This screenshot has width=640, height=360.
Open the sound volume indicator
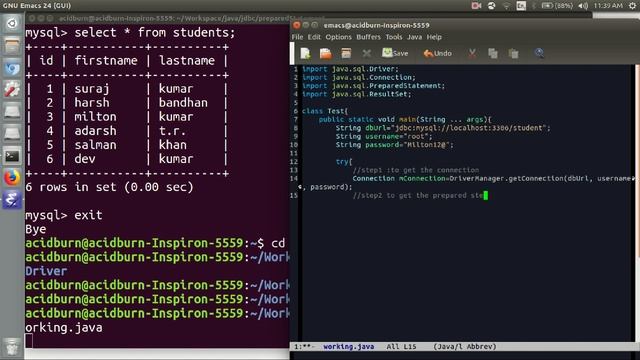pos(583,6)
